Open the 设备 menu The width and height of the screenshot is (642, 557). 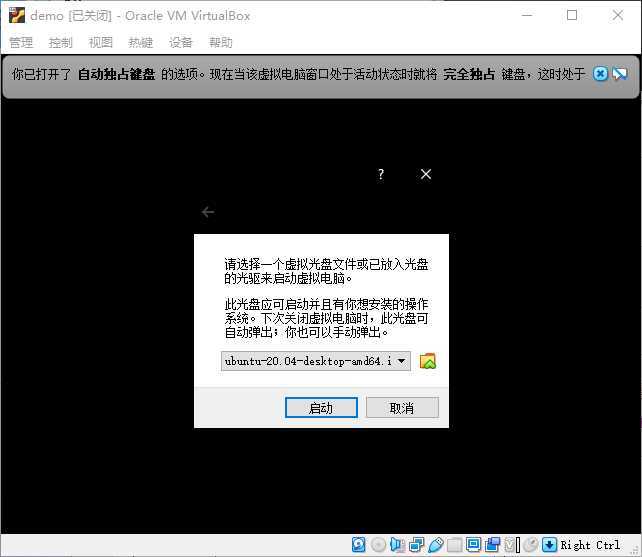click(x=181, y=42)
